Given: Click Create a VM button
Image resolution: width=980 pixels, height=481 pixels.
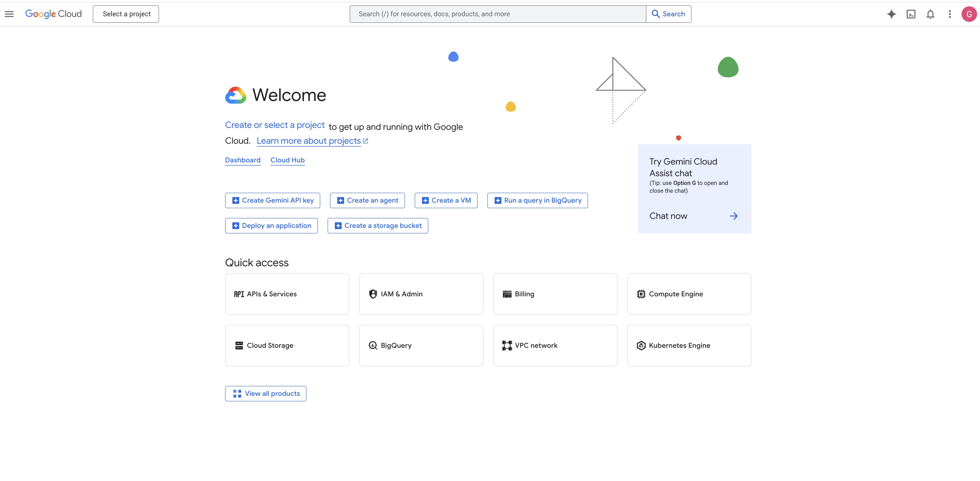Looking at the screenshot, I should pyautogui.click(x=446, y=200).
